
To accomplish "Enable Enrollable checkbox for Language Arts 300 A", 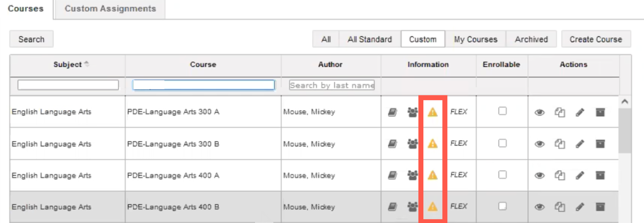I will click(x=502, y=111).
